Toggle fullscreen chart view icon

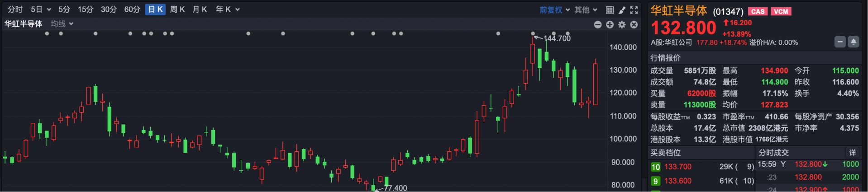click(634, 10)
